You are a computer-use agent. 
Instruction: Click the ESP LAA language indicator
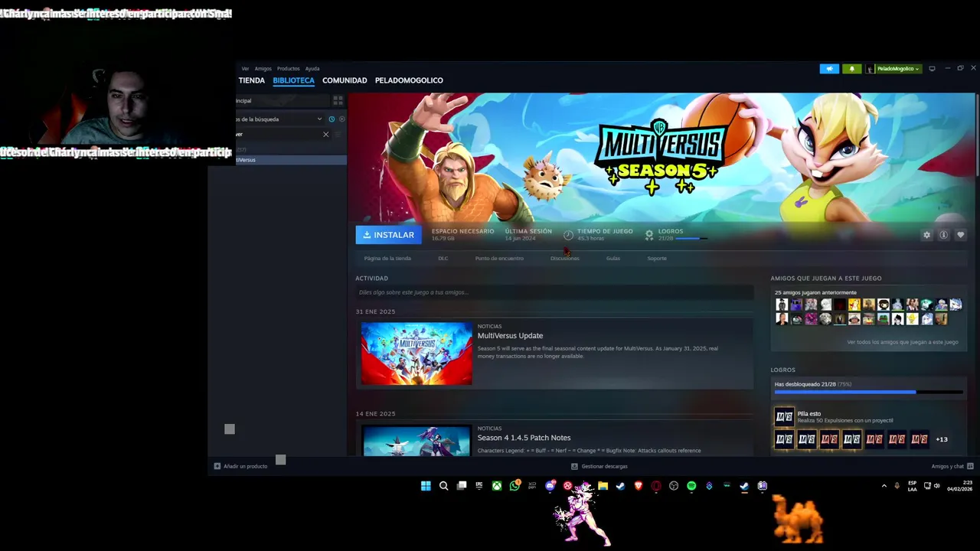point(912,486)
